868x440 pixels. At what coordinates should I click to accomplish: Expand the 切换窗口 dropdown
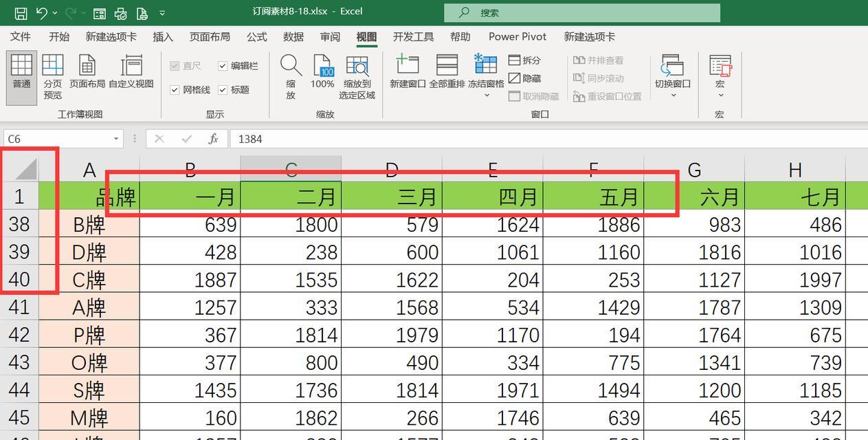[673, 96]
